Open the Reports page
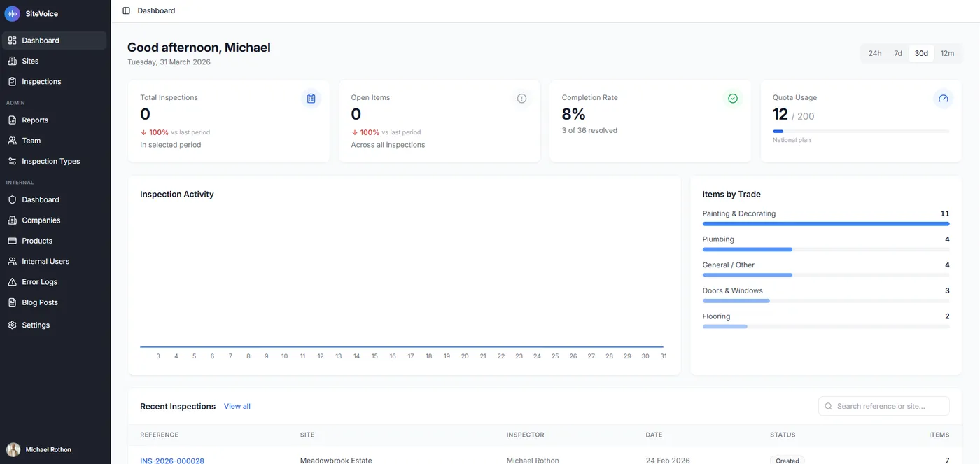Viewport: 980px width, 464px height. coord(55,120)
